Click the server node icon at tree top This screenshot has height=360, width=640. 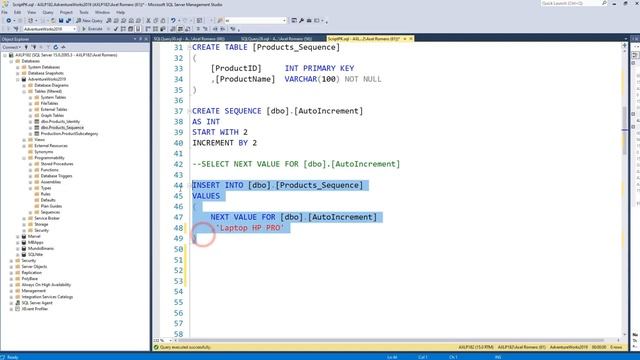(x=11, y=55)
